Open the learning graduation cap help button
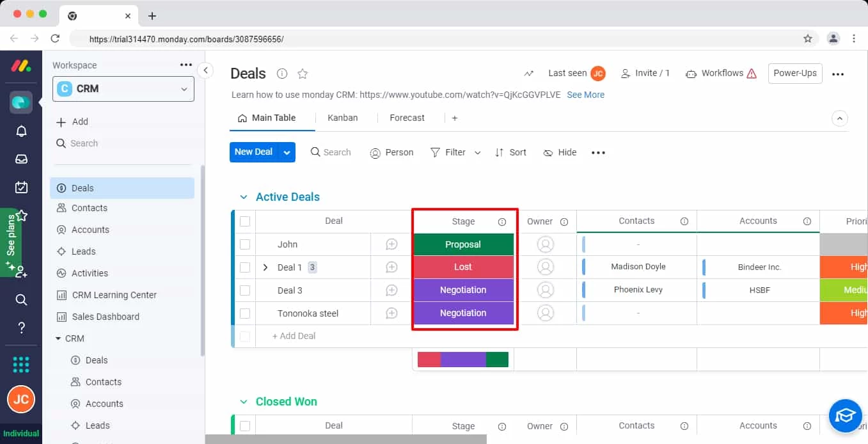The height and width of the screenshot is (444, 868). coord(846,416)
